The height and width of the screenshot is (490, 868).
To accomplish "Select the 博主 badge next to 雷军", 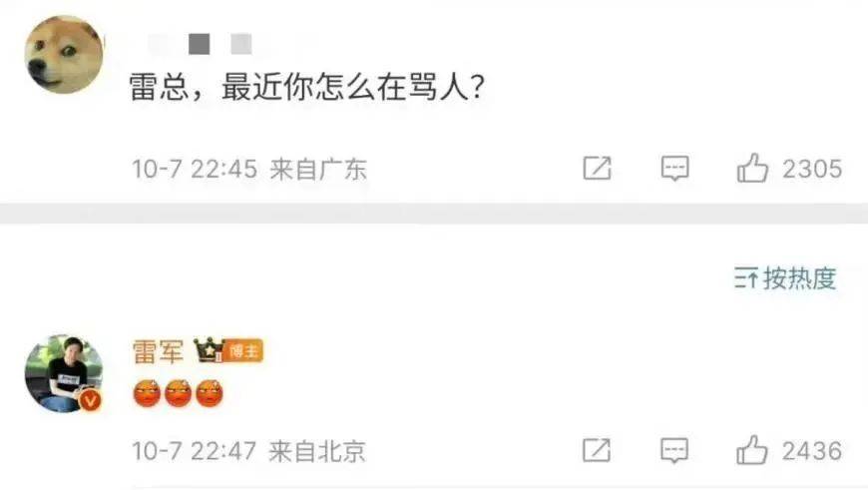I will [244, 350].
